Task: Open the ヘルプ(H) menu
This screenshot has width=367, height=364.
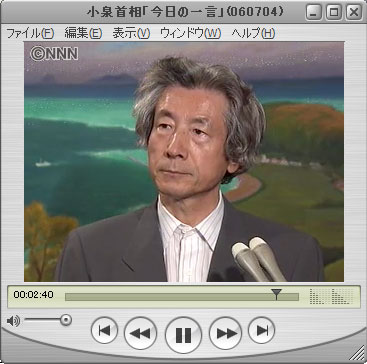Action: 253,33
